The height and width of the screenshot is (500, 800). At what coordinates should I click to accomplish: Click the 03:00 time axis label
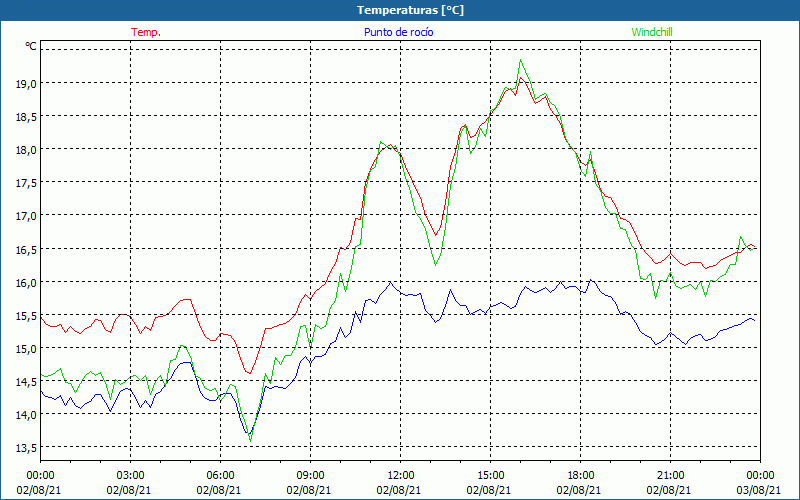(x=130, y=476)
